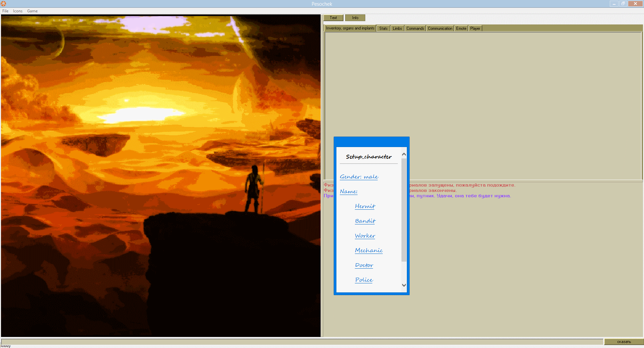Choose the Bandit role

(365, 221)
